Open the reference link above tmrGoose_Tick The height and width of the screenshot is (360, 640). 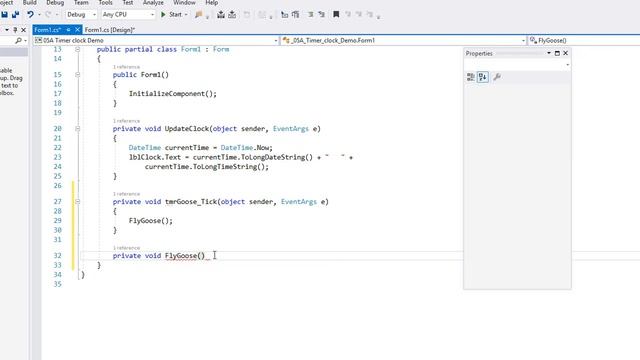[x=126, y=194]
